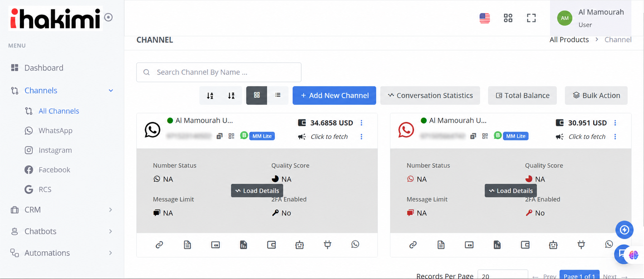Open Instagram channels in sidebar
This screenshot has height=279, width=644.
pos(55,150)
